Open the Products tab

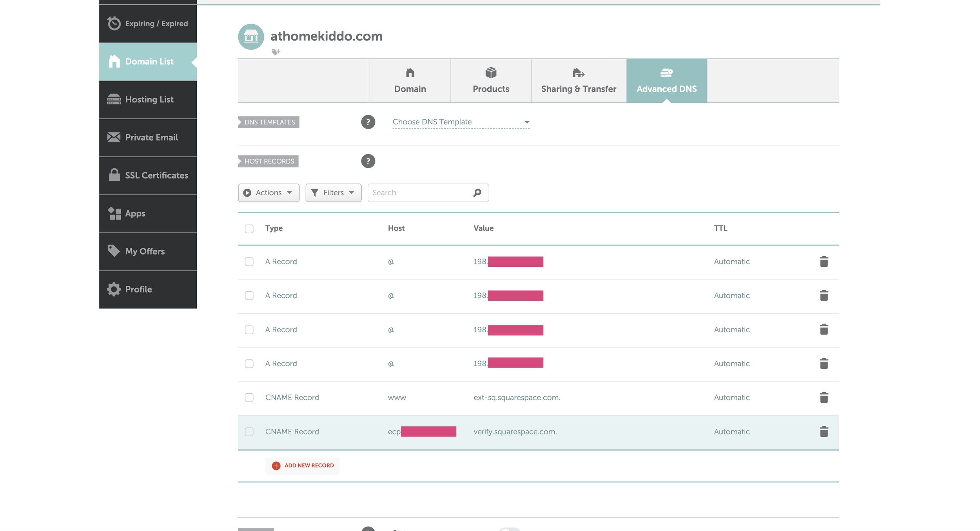(490, 81)
